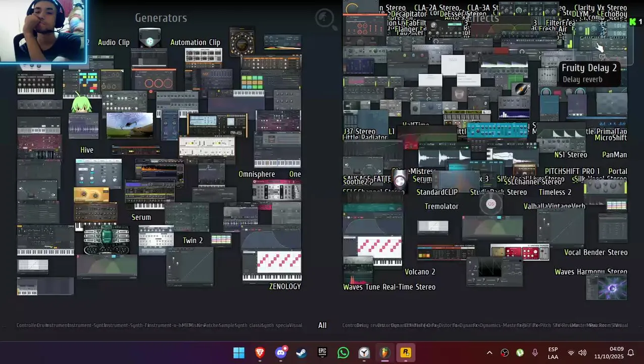Choose Omnisphere in Generators
Viewport: 644px width, 364px height.
click(x=257, y=174)
